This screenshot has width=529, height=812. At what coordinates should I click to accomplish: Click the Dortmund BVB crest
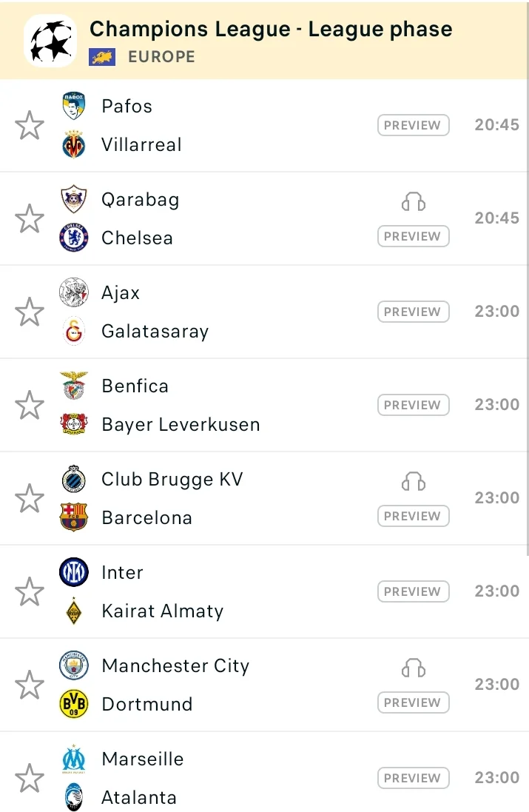click(x=74, y=704)
